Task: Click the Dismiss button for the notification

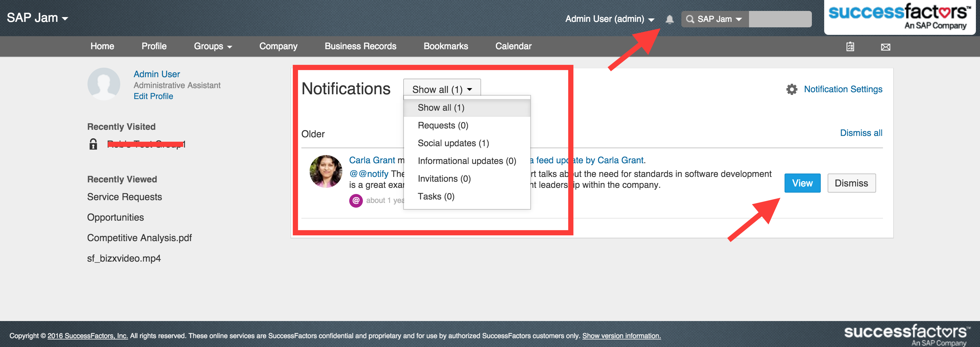Action: pos(852,183)
